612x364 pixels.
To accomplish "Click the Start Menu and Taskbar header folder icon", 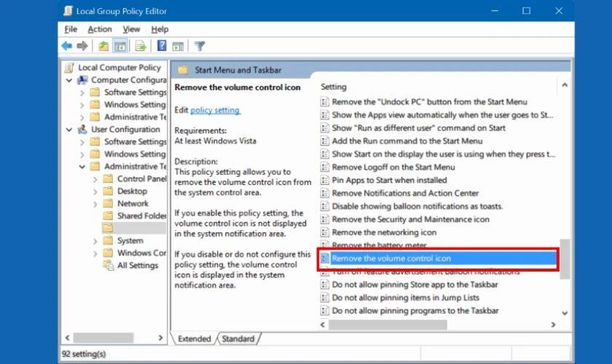I will pyautogui.click(x=183, y=70).
